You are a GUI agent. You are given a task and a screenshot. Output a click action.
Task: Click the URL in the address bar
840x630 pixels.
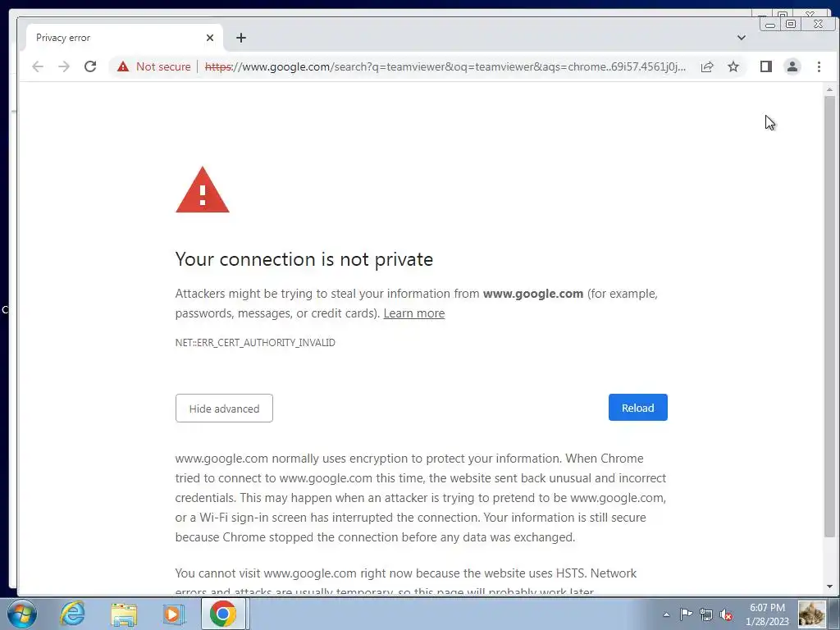(445, 66)
